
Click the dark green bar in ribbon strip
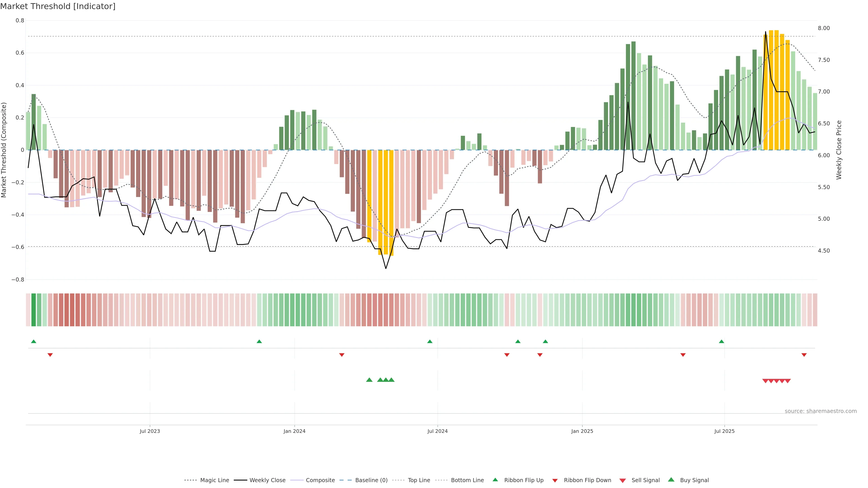[x=33, y=310]
